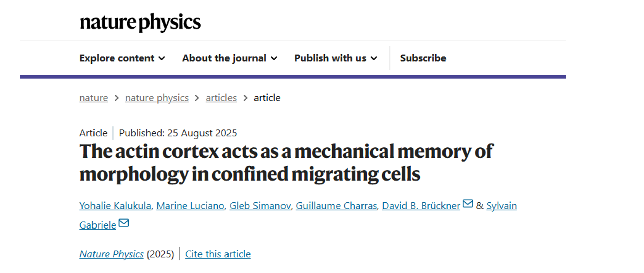
Task: Expand the About the journal chevron
Action: pyautogui.click(x=274, y=58)
